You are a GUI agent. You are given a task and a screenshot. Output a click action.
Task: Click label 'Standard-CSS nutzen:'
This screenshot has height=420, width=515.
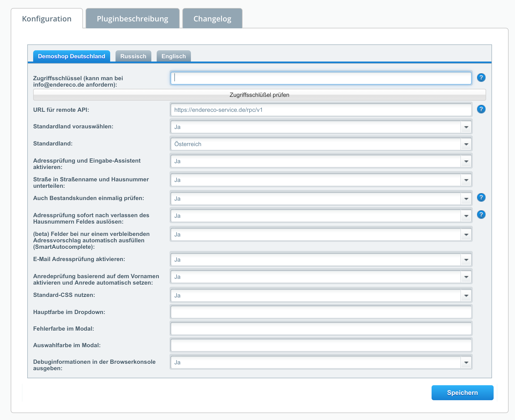point(64,295)
